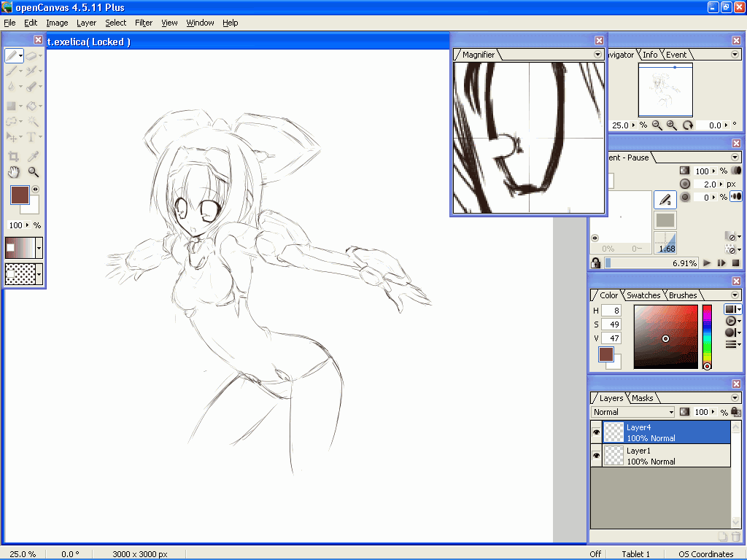Pick a hue from vertical rainbow strip
747x560 pixels.
[707, 337]
